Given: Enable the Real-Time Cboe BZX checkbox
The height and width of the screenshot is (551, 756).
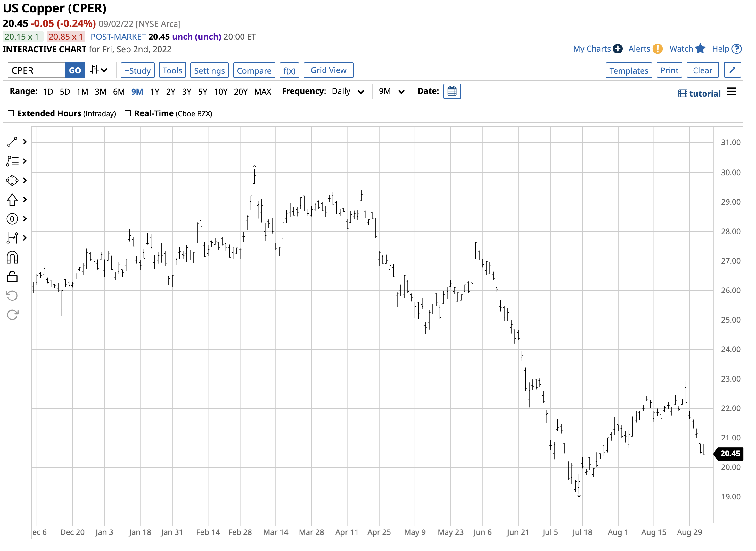Looking at the screenshot, I should pos(128,113).
